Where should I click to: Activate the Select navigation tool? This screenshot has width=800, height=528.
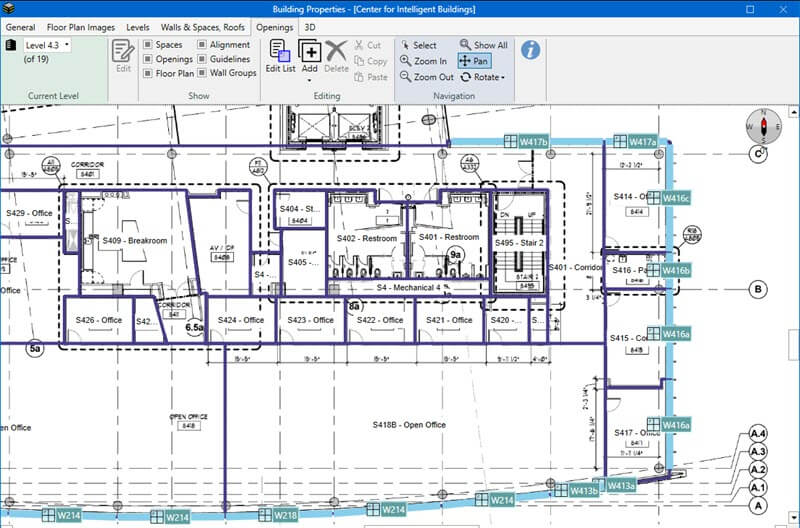click(x=417, y=45)
